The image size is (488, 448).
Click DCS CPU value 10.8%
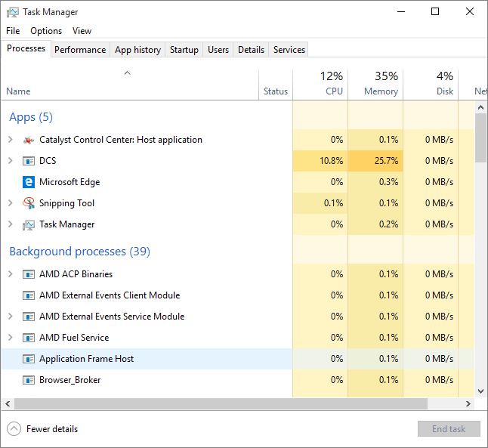pyautogui.click(x=331, y=161)
